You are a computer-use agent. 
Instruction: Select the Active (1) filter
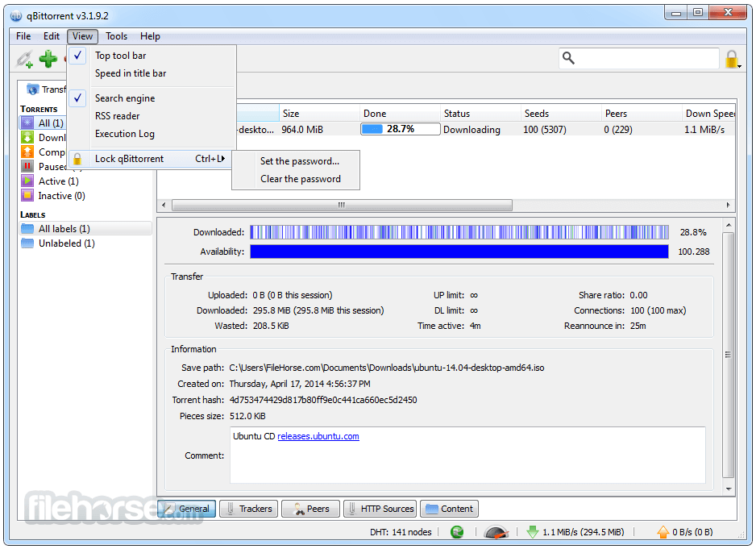click(x=50, y=181)
